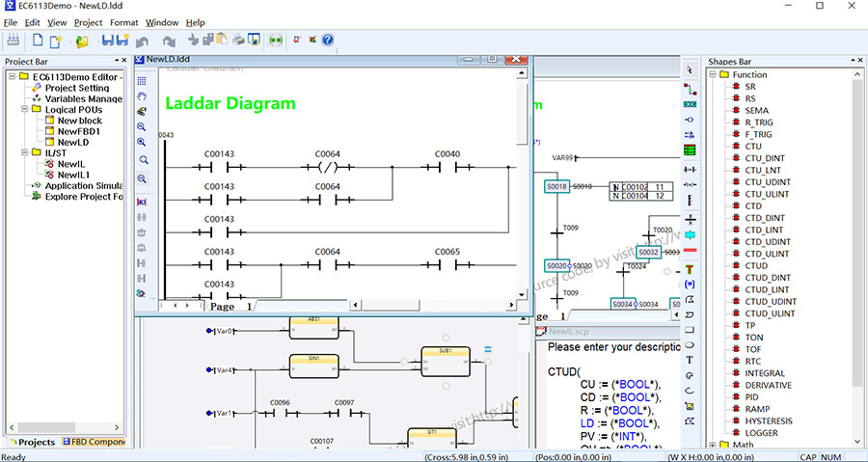Viewport: 868px width, 462px height.
Task: Open the Window menu
Action: 162,23
